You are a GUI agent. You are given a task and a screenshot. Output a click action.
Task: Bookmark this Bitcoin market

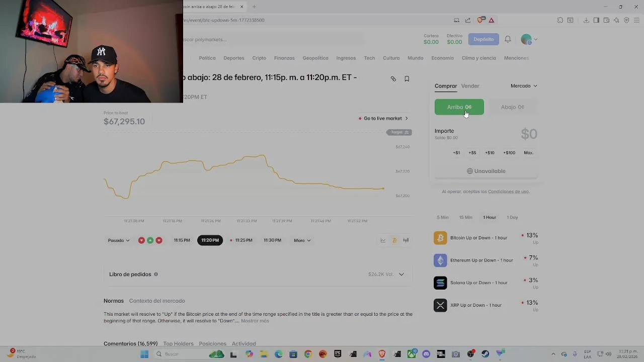pyautogui.click(x=407, y=79)
